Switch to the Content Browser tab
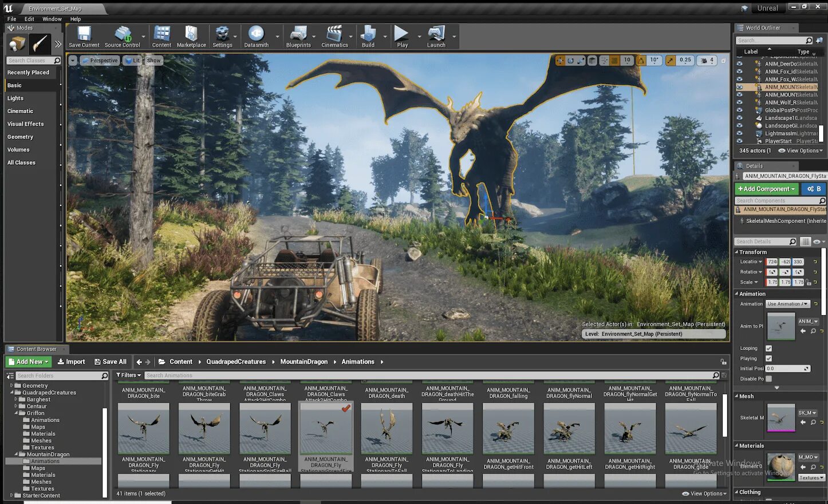 pyautogui.click(x=36, y=349)
